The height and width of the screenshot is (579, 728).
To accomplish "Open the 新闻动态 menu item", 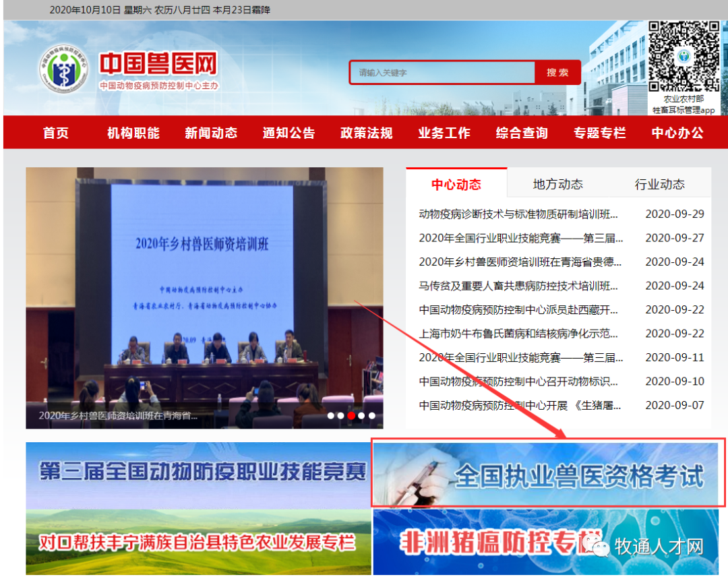I will point(211,133).
